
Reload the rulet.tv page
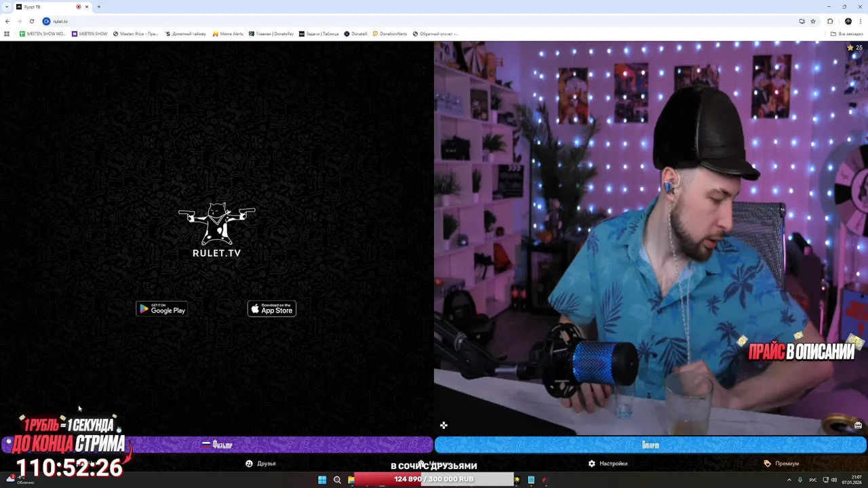(31, 21)
